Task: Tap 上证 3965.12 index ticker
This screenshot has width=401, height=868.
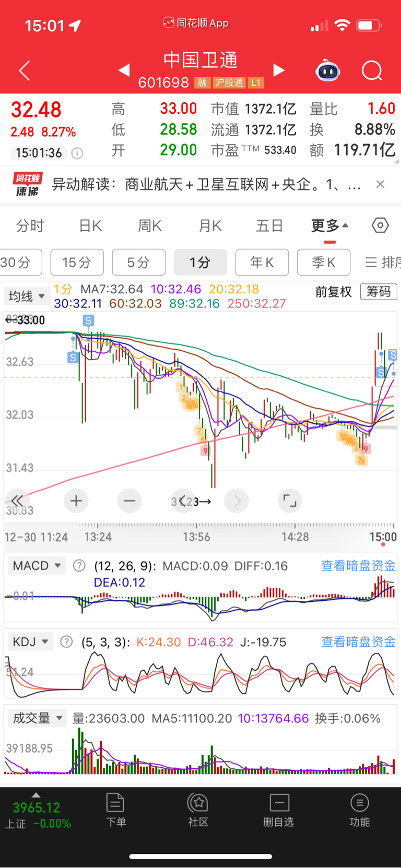Action: click(x=38, y=815)
